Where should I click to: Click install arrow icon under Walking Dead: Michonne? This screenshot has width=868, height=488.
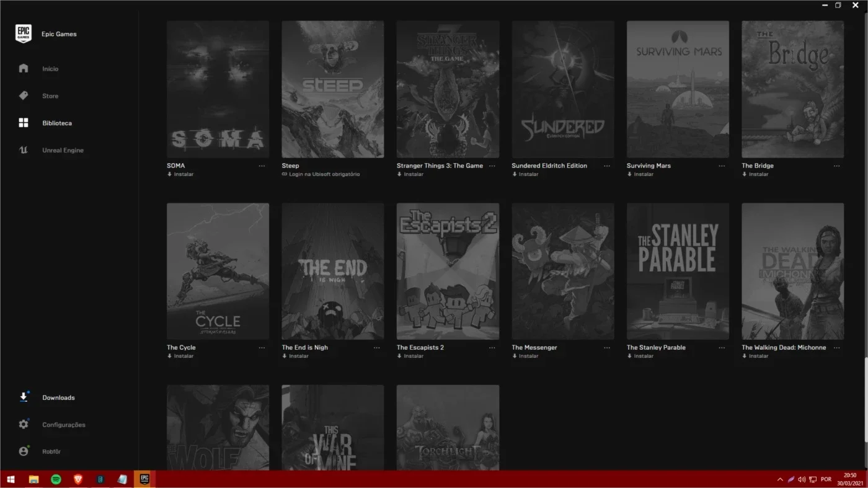[744, 356]
